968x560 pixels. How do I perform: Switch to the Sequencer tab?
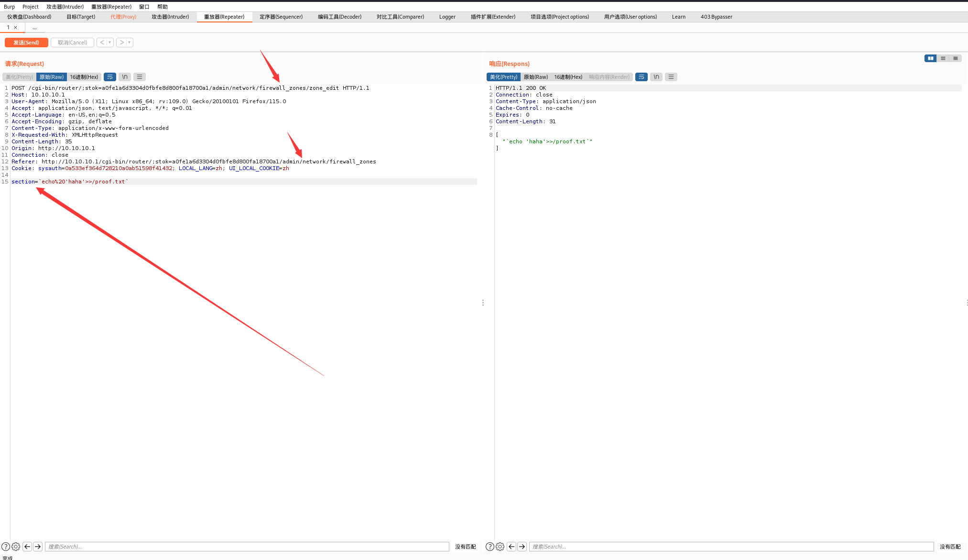pyautogui.click(x=281, y=17)
